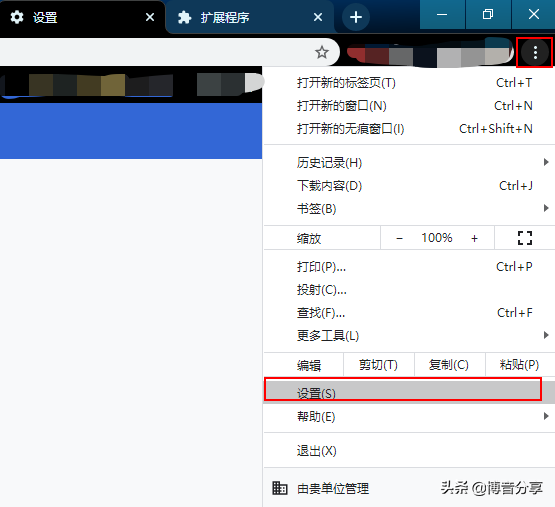This screenshot has height=507, width=555.
Task: Open the 帮助(E) submenu
Action: point(409,416)
